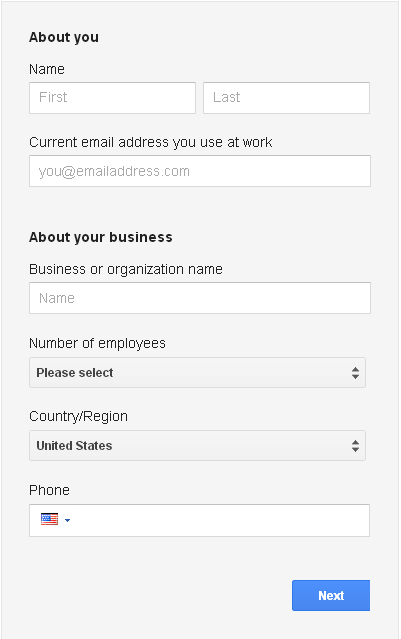Click inside the phone number text area
This screenshot has height=639, width=401.
(x=222, y=520)
